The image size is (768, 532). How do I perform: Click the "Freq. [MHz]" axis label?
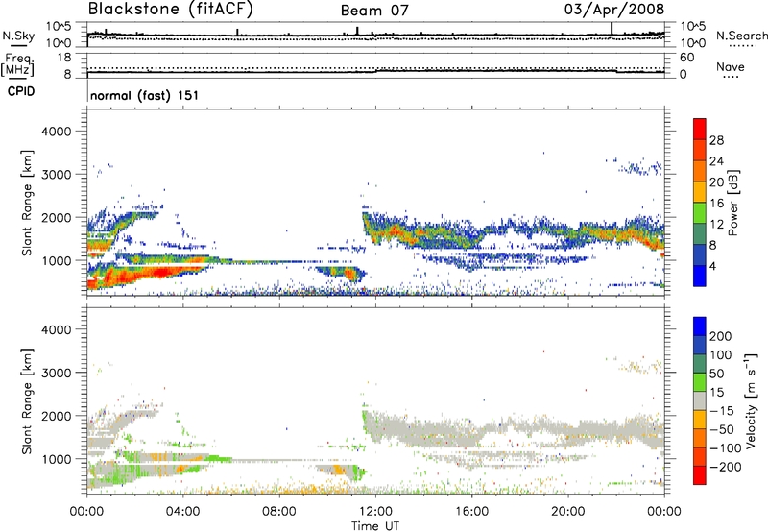click(17, 64)
